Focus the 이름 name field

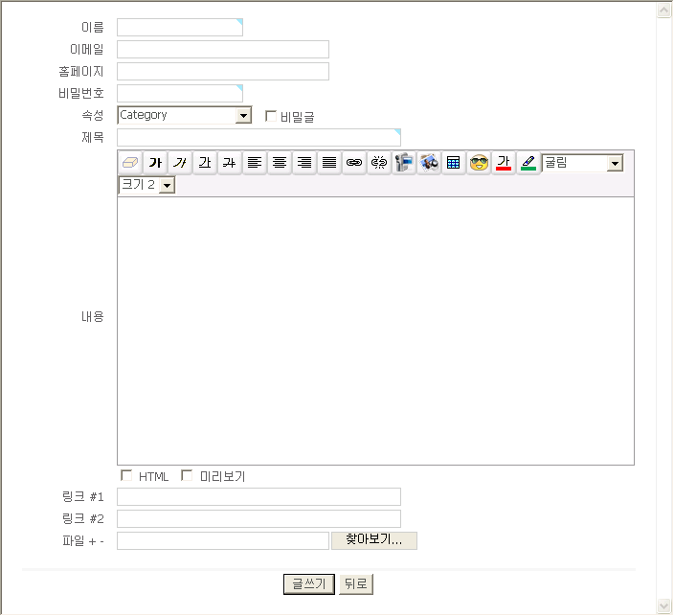[x=180, y=27]
